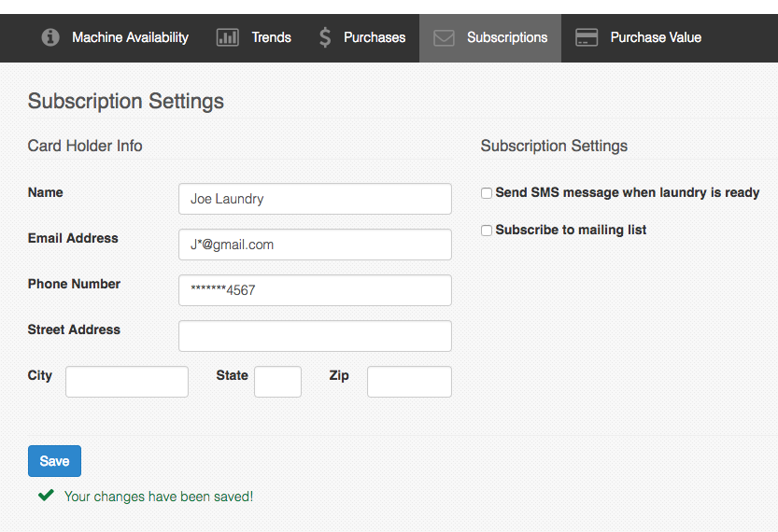Click the Name field containing Joe Laundry
778x532 pixels.
coord(315,199)
